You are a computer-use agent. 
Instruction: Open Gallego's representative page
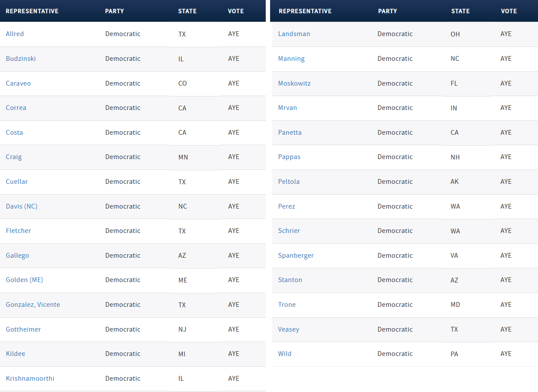(17, 256)
